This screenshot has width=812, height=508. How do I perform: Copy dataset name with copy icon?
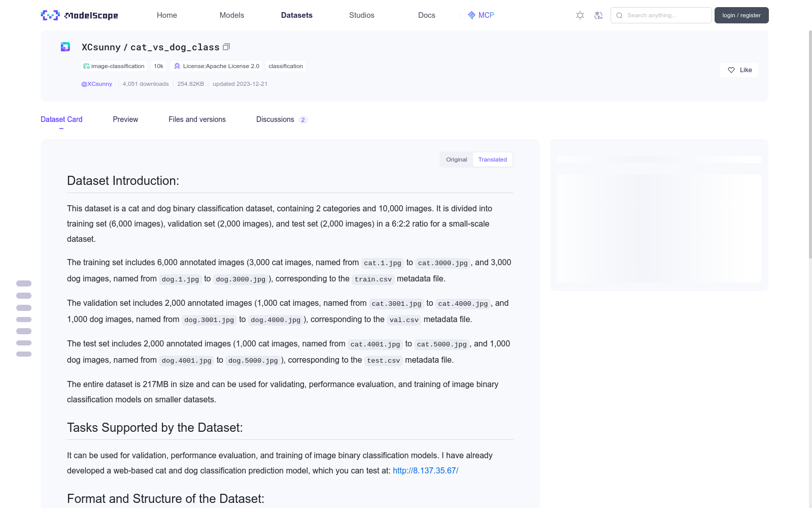coord(226,47)
